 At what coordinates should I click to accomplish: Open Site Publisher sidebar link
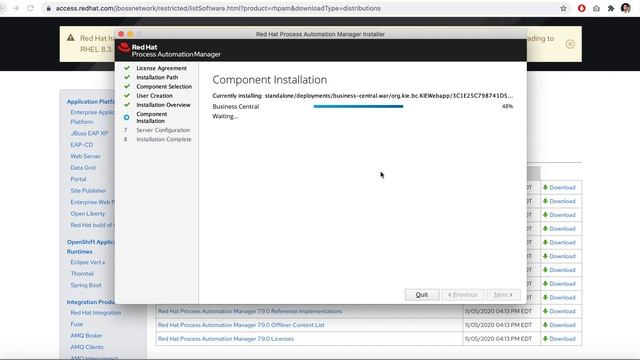pos(88,190)
